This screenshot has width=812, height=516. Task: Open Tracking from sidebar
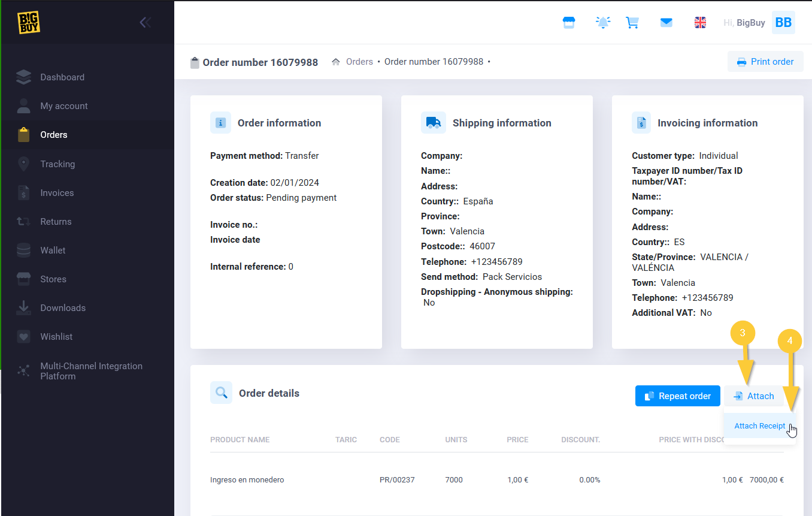click(57, 164)
